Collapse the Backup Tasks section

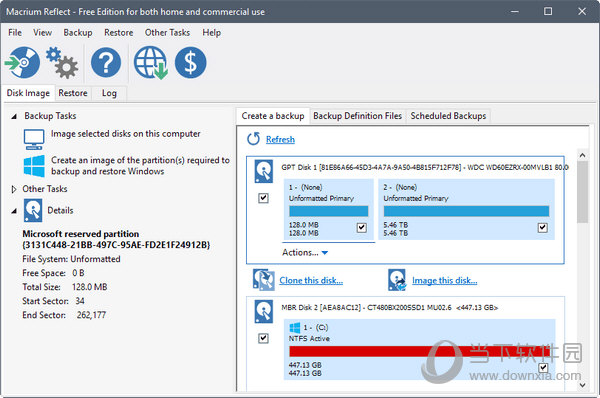14,116
